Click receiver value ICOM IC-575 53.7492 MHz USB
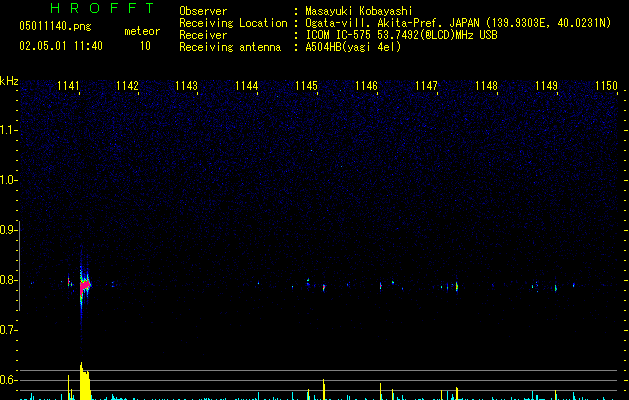 402,35
